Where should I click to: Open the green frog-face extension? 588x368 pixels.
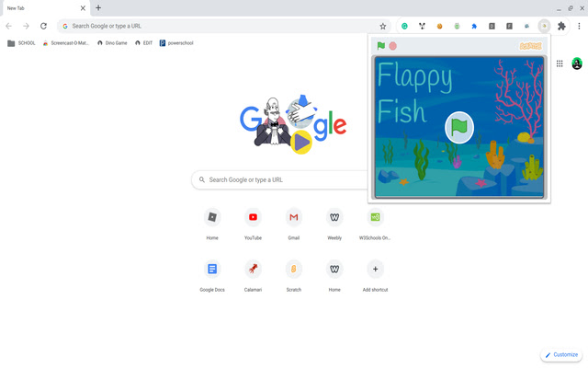(457, 27)
